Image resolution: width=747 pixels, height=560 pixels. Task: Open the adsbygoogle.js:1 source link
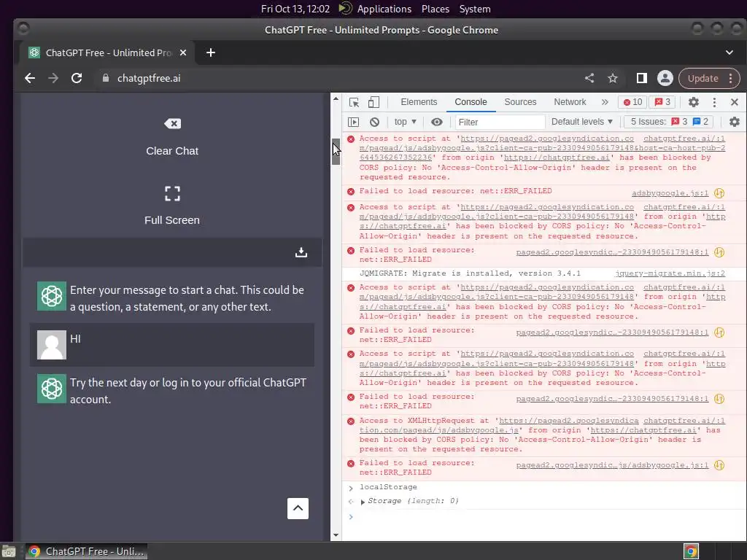click(x=670, y=192)
